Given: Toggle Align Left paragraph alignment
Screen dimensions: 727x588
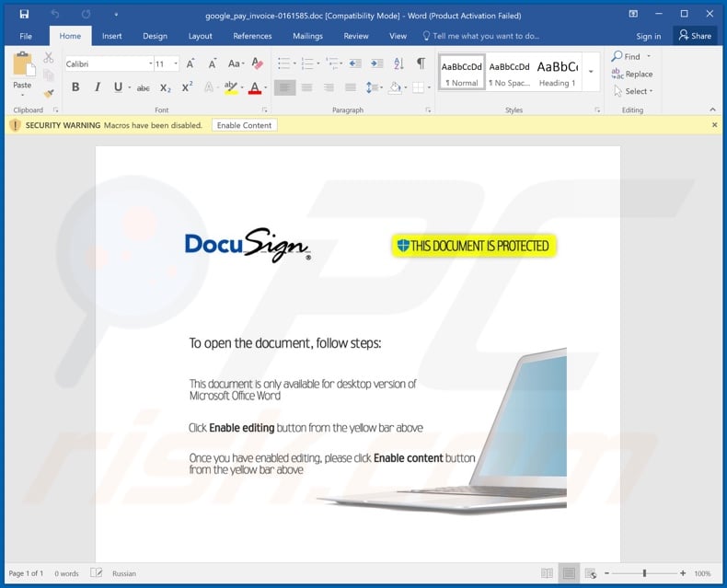Looking at the screenshot, I should tap(284, 87).
